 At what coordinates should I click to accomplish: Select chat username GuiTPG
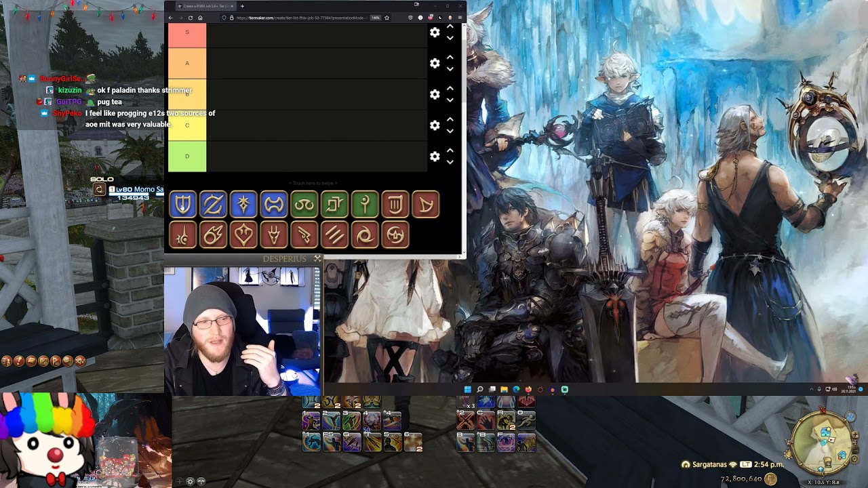click(x=69, y=102)
